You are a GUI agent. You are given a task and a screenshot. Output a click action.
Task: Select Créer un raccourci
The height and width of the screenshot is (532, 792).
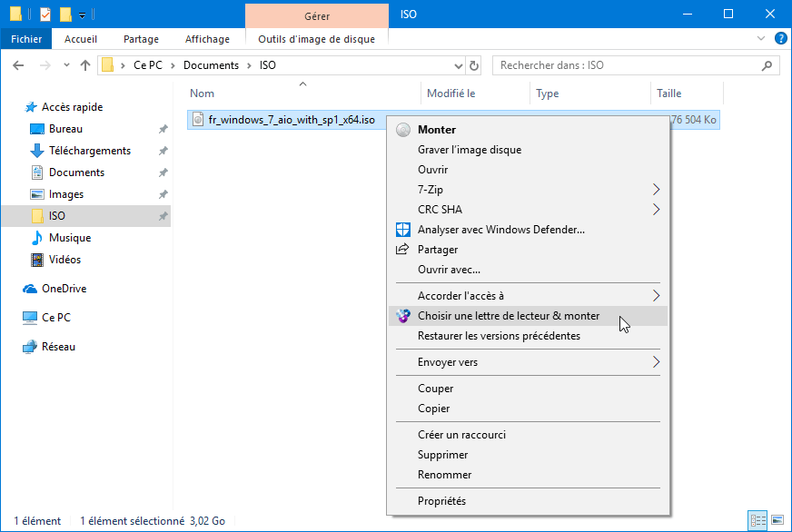[461, 435]
